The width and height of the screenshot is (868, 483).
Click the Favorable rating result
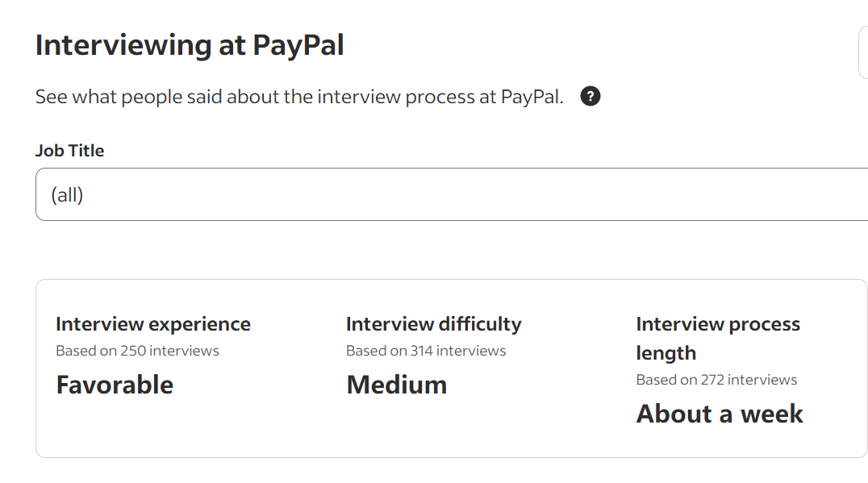(115, 385)
